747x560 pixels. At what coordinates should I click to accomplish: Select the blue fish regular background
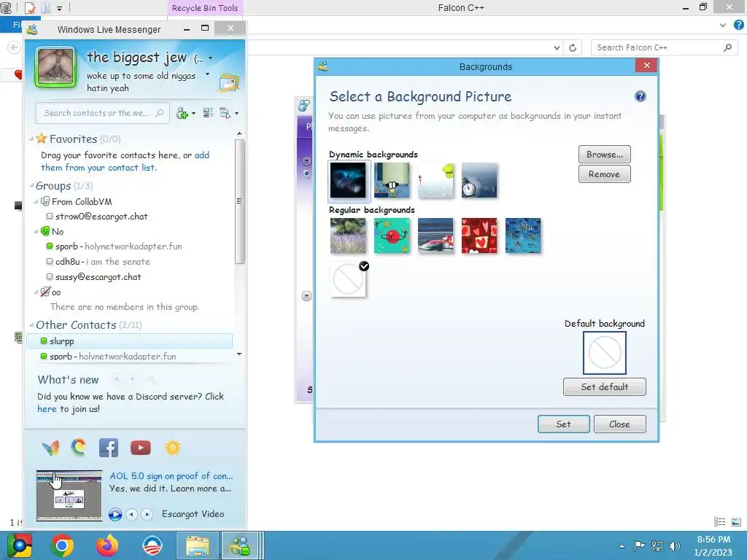click(x=523, y=236)
